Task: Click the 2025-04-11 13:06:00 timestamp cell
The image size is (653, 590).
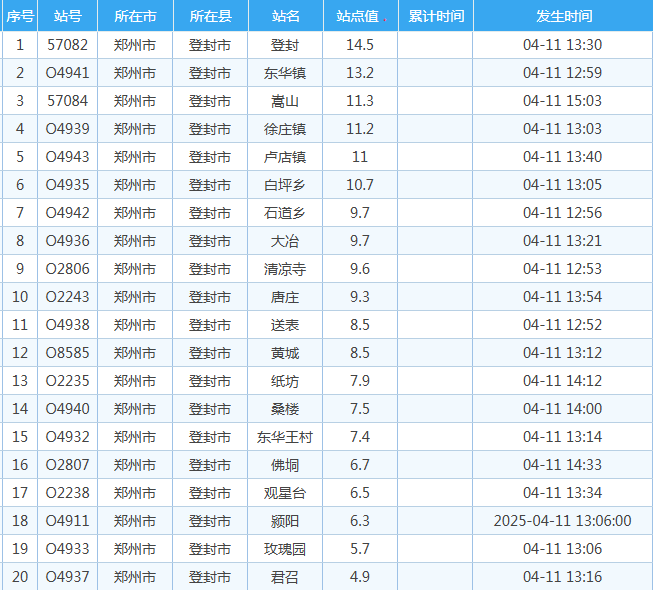Action: [x=563, y=521]
